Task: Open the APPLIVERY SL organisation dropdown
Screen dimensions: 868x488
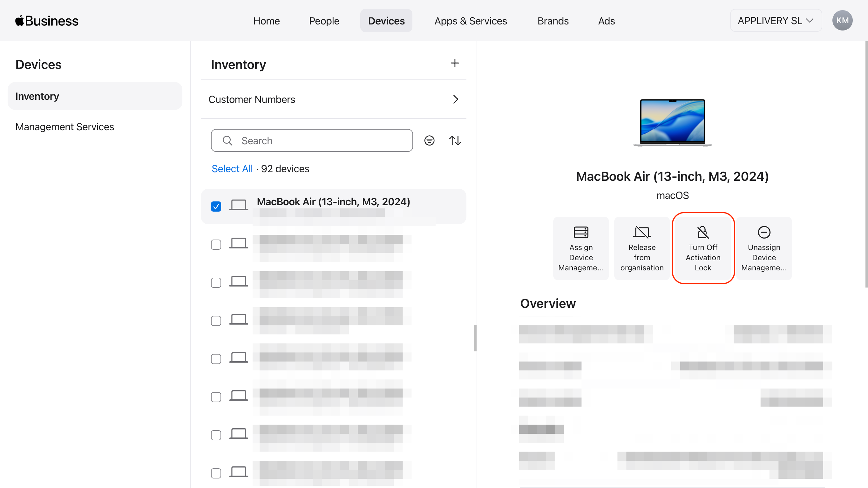Action: coord(776,21)
